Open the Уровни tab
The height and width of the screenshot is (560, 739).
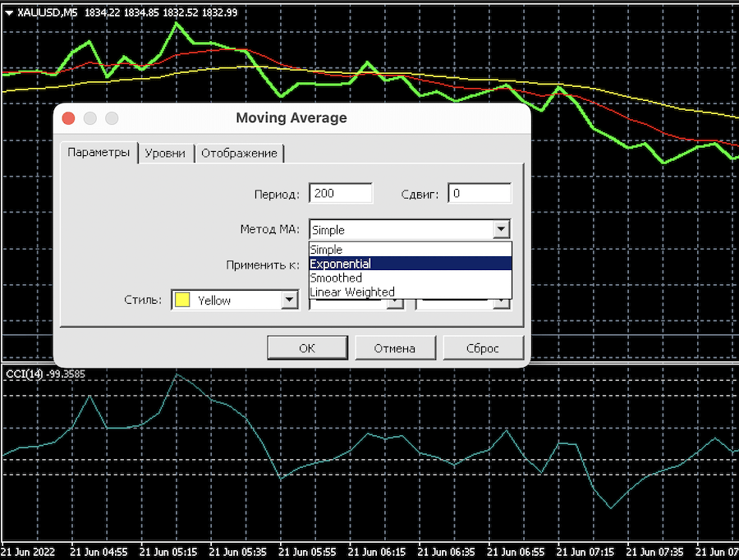tap(166, 154)
